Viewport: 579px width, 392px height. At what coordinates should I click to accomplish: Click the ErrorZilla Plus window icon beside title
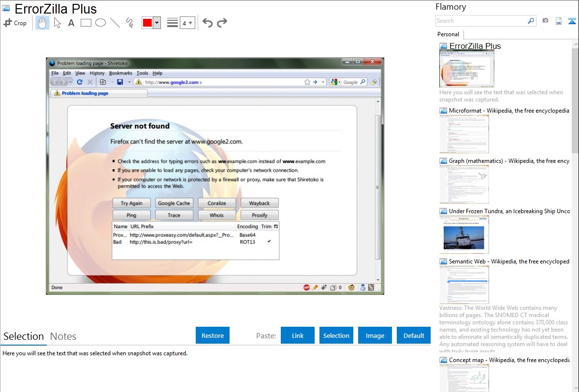pyautogui.click(x=6, y=8)
